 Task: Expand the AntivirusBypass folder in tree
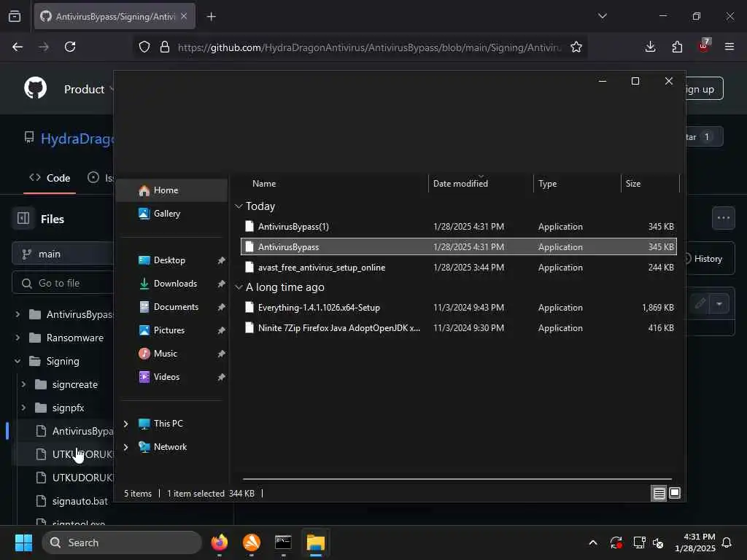pyautogui.click(x=18, y=314)
